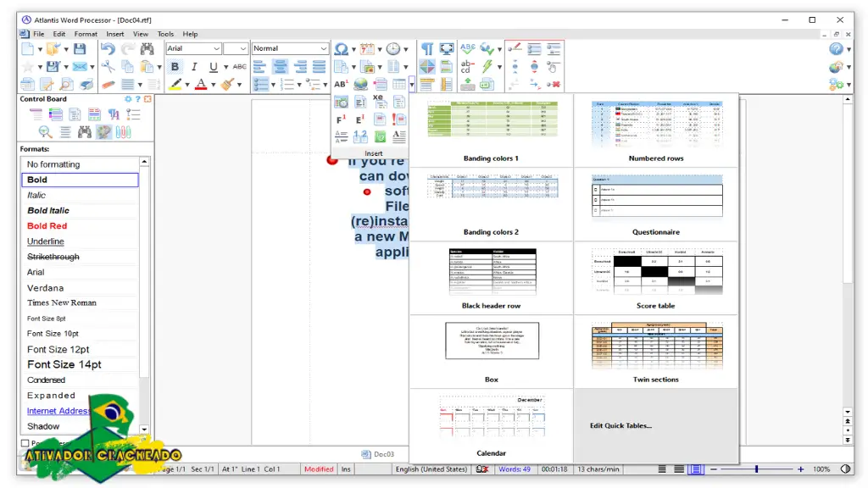Image resolution: width=868 pixels, height=488 pixels.
Task: Click the Save floppy disk icon
Action: 80,48
